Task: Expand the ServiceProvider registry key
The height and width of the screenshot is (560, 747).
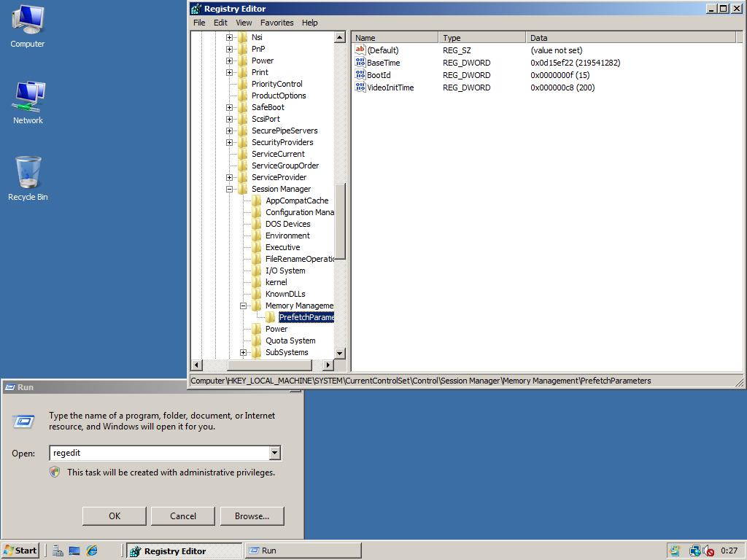Action: pos(229,177)
